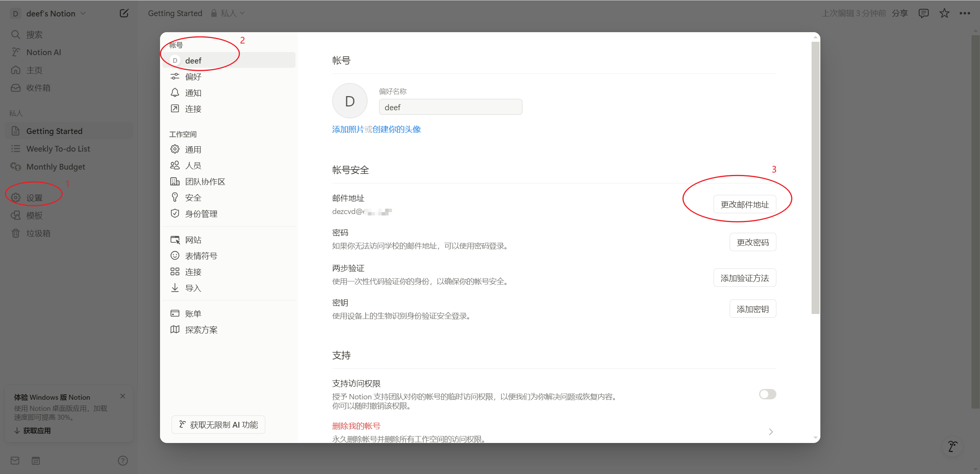Click 添加密钥 add passkey button

pyautogui.click(x=753, y=309)
